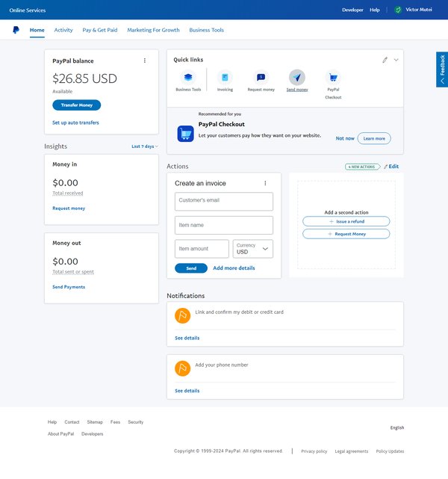Go to the Home tab

(x=37, y=30)
